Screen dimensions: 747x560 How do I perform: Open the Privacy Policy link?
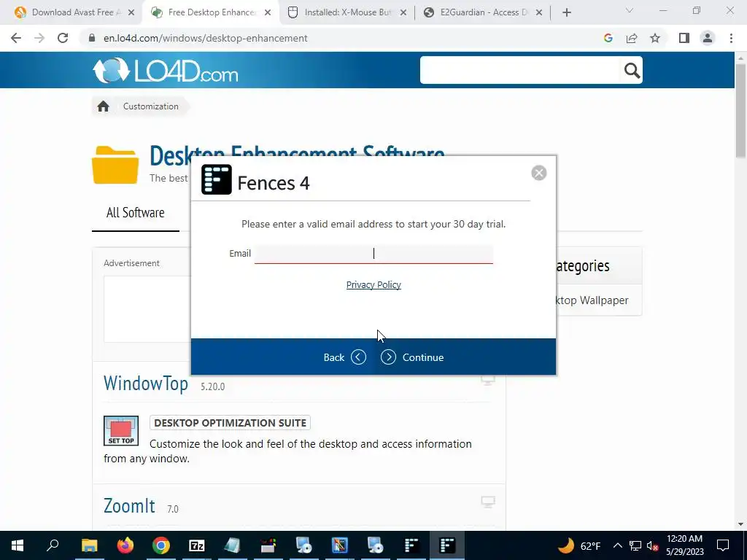[x=373, y=285]
